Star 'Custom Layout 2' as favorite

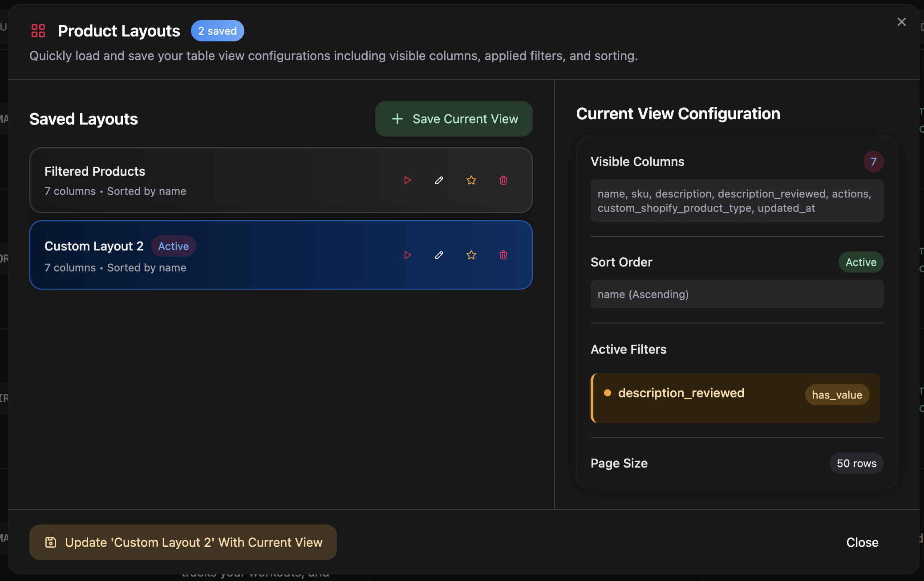tap(471, 255)
